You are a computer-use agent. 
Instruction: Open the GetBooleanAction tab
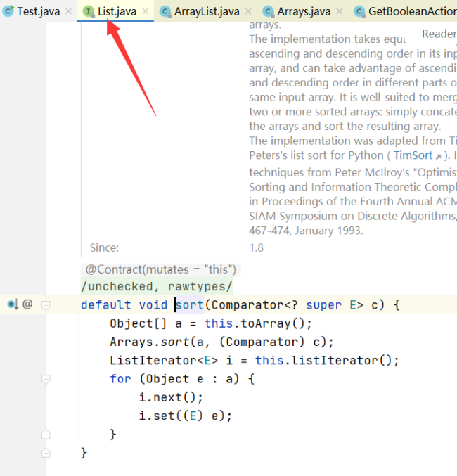coord(413,11)
